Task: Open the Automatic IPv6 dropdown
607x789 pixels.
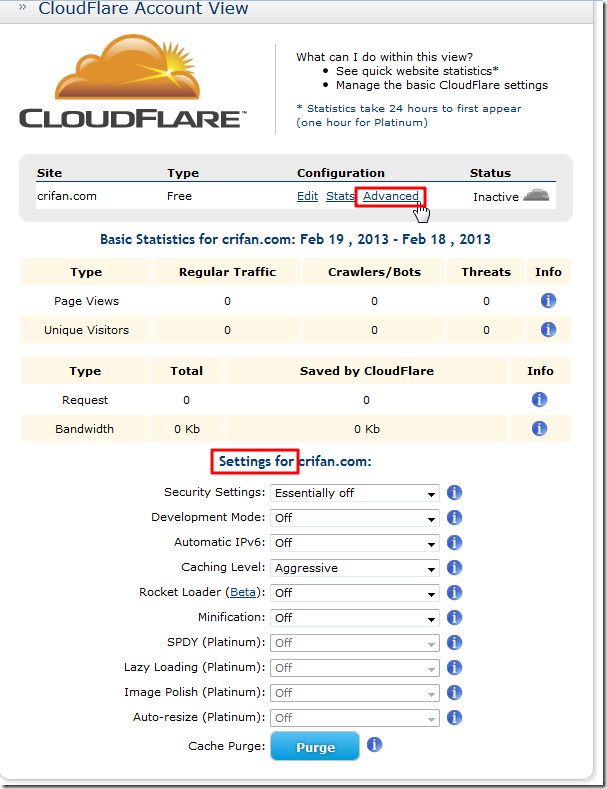Action: pos(355,543)
